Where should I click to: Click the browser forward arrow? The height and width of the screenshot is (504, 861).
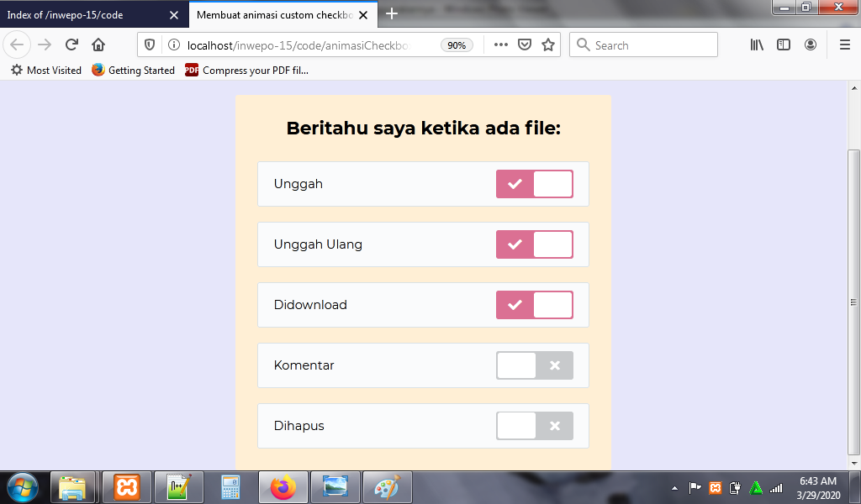click(45, 45)
